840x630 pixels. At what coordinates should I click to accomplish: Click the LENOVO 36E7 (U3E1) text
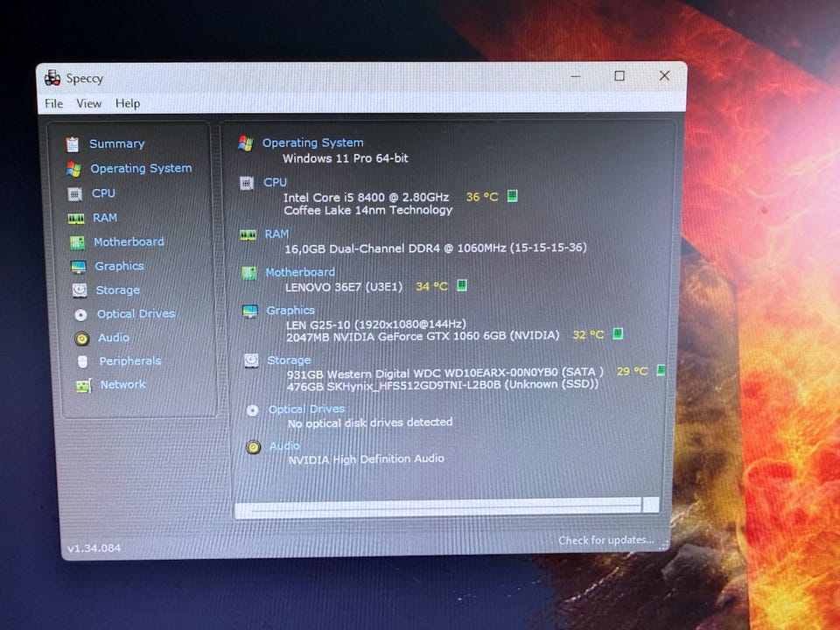344,287
